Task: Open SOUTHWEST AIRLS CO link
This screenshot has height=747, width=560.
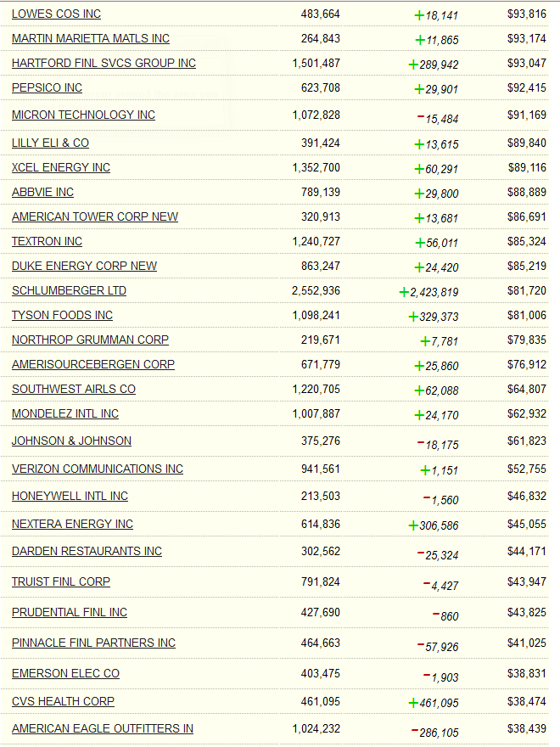Action: [x=74, y=390]
